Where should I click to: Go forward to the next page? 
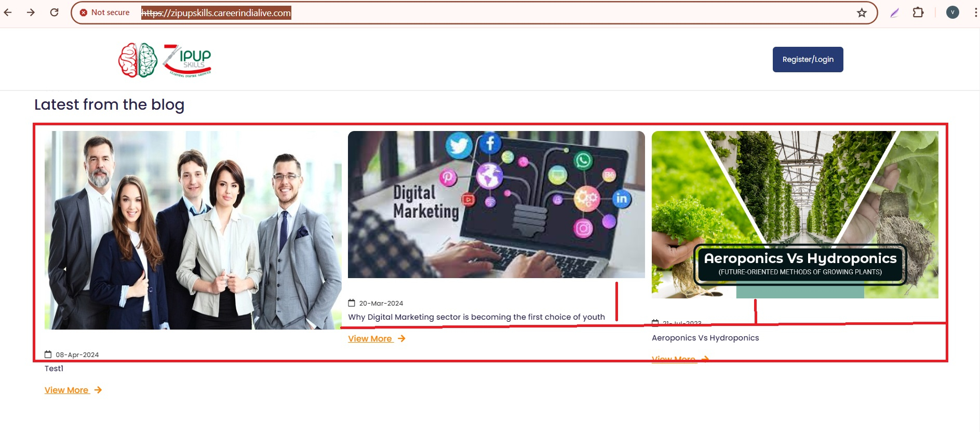(x=31, y=12)
